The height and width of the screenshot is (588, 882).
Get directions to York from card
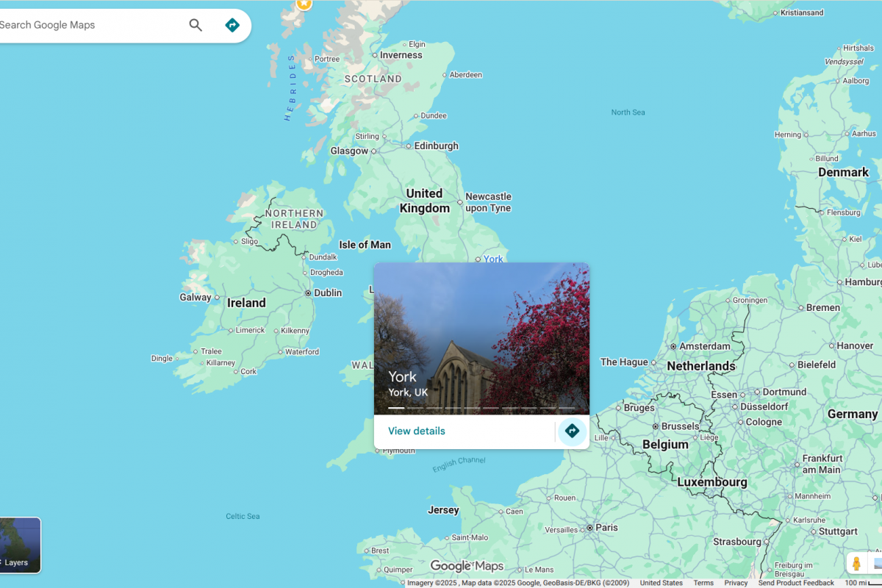coord(572,431)
